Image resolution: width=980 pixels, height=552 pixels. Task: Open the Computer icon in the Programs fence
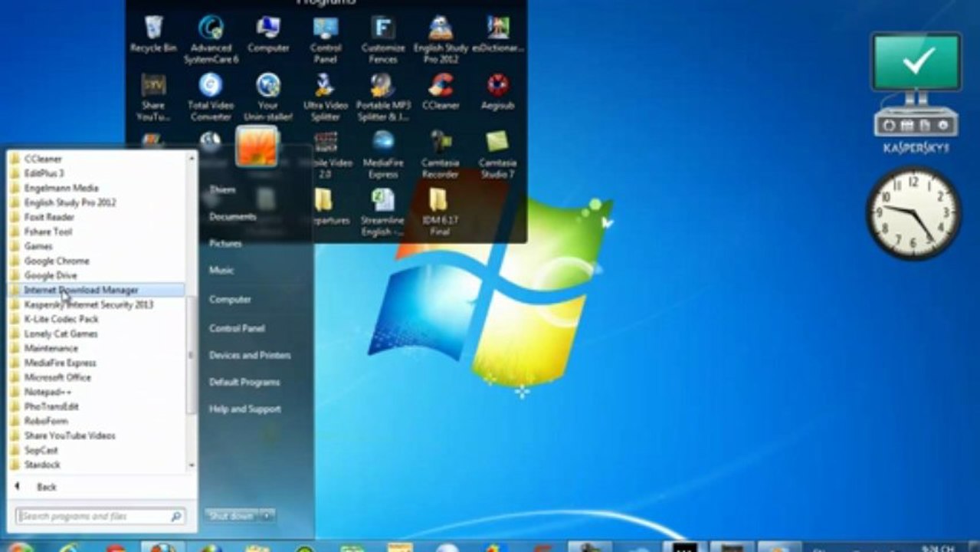pos(268,34)
